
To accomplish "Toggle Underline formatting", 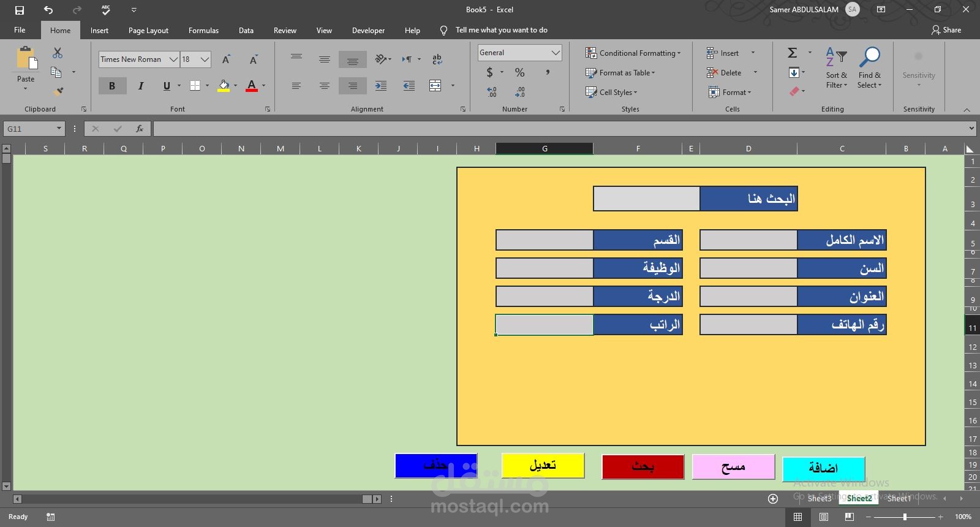I will tap(167, 86).
